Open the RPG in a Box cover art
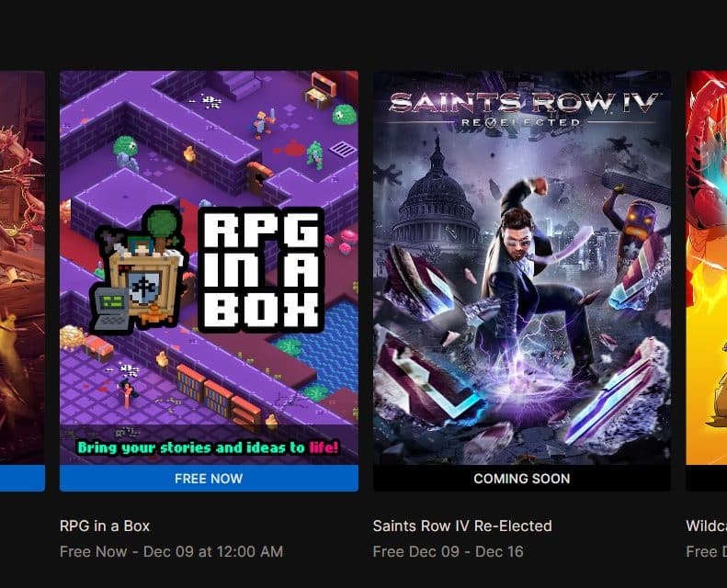727x588 pixels. 209,268
